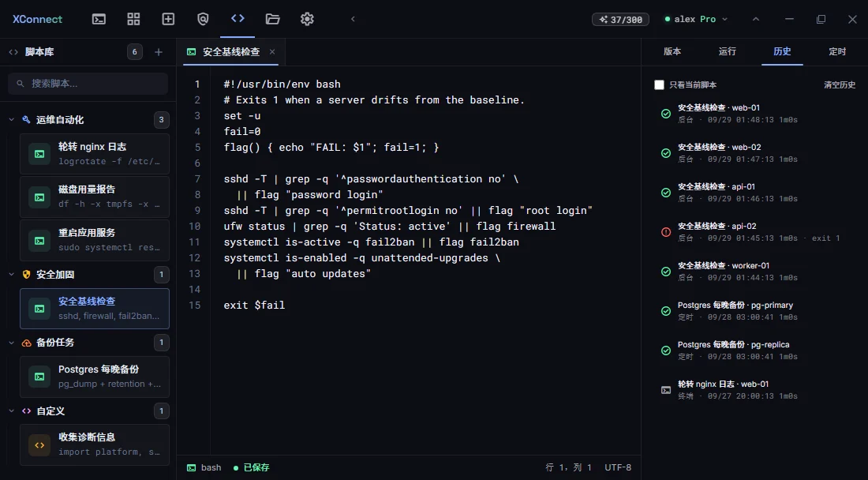868x480 pixels.
Task: Switch to the 定时 tab
Action: (x=837, y=51)
